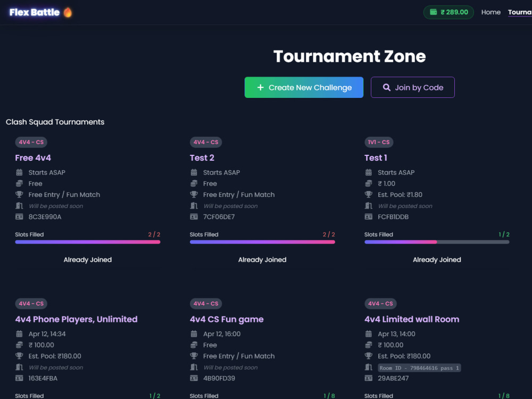Click ID card icon beside FCFB1DDB
532x399 pixels.
(369, 217)
